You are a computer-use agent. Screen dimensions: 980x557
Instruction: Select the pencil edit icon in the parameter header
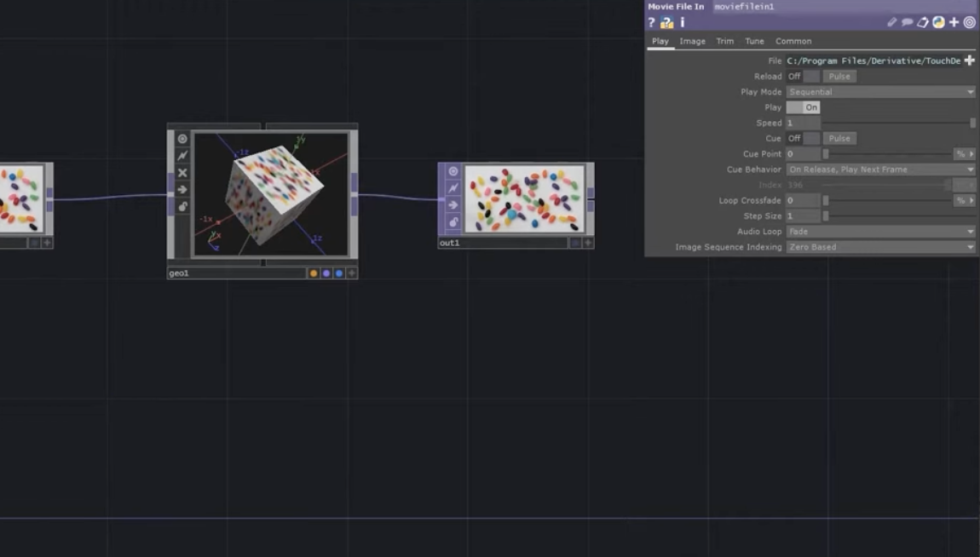[x=891, y=22]
